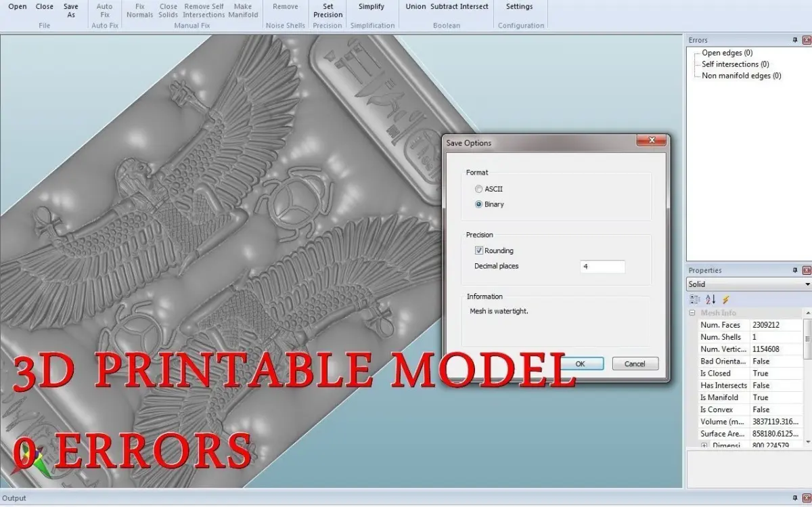Collapse the Mesh Info category
812x507 pixels.
click(692, 313)
